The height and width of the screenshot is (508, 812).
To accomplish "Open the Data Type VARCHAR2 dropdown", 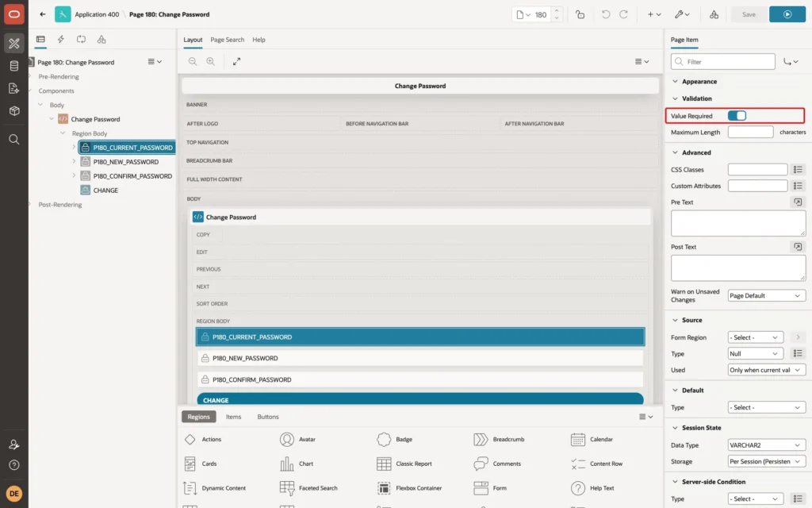I will coord(766,445).
